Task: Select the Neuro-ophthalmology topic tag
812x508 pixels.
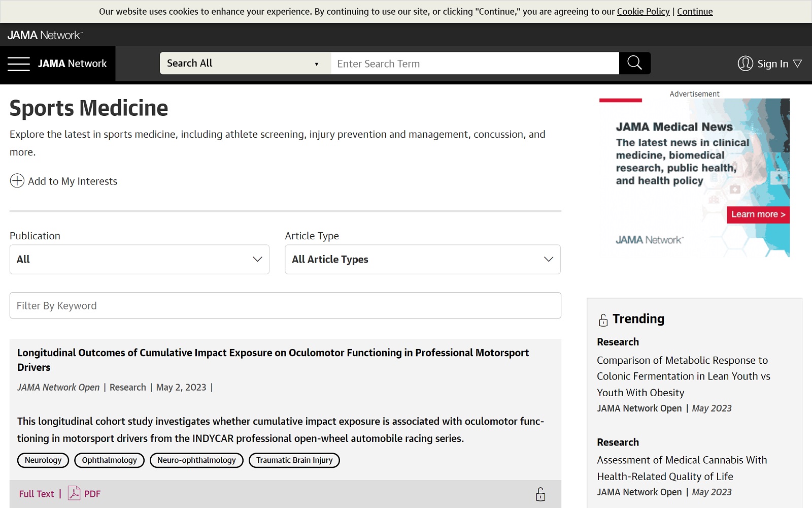Action: pyautogui.click(x=196, y=460)
